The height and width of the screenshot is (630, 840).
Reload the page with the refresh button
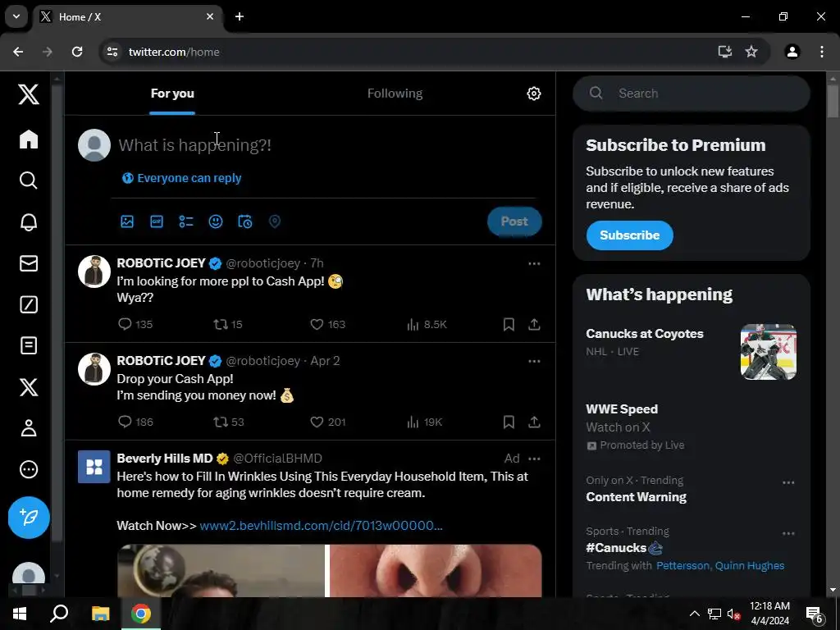(x=77, y=52)
